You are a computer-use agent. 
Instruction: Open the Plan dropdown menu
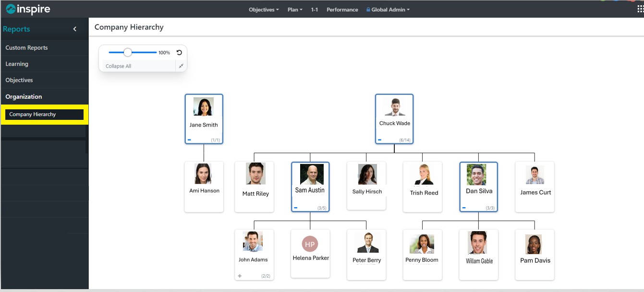pos(294,9)
